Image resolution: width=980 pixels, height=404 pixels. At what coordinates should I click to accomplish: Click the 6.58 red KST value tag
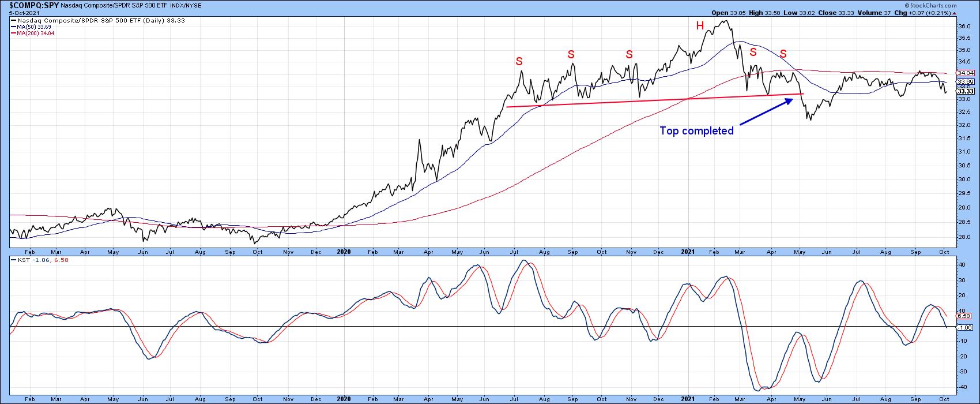coord(964,316)
